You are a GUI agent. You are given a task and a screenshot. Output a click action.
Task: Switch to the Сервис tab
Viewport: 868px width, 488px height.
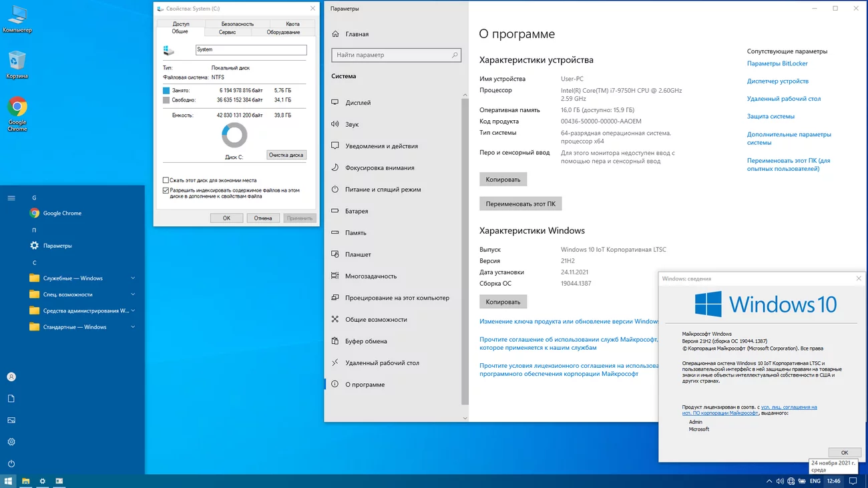tap(227, 32)
